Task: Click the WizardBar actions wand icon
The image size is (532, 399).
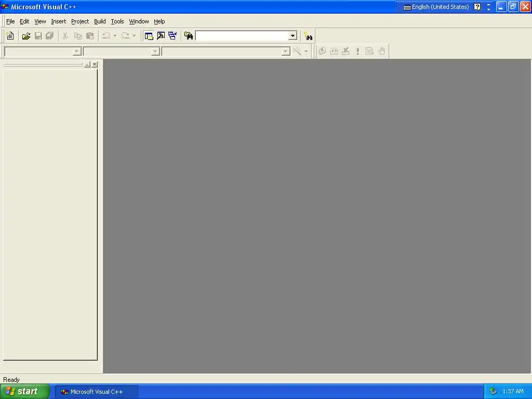Action: click(x=297, y=51)
